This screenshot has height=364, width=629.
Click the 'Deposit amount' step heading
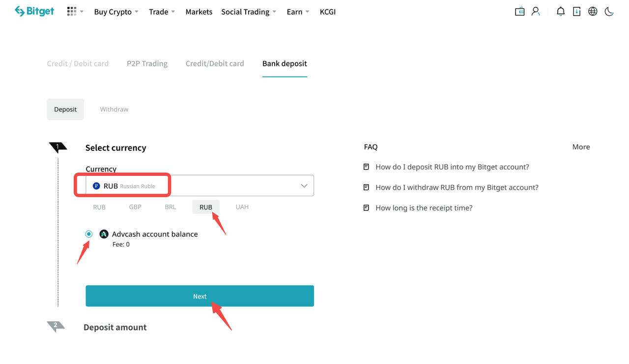pos(115,327)
